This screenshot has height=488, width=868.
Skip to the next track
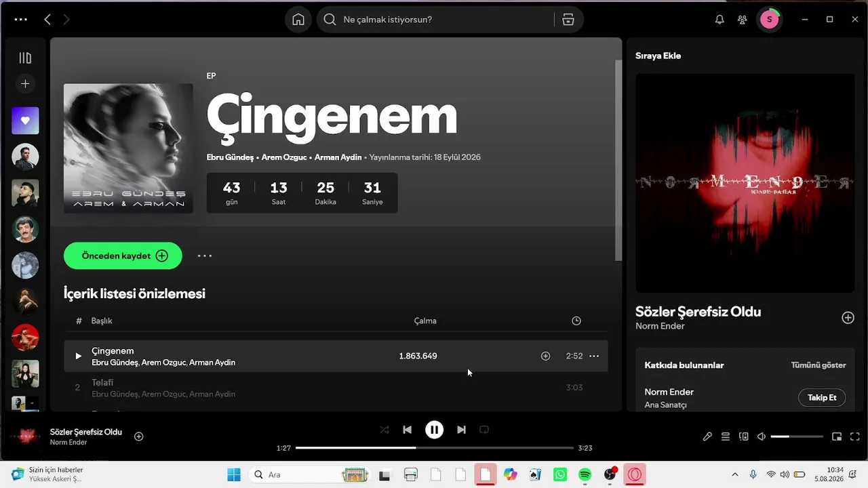coord(461,430)
